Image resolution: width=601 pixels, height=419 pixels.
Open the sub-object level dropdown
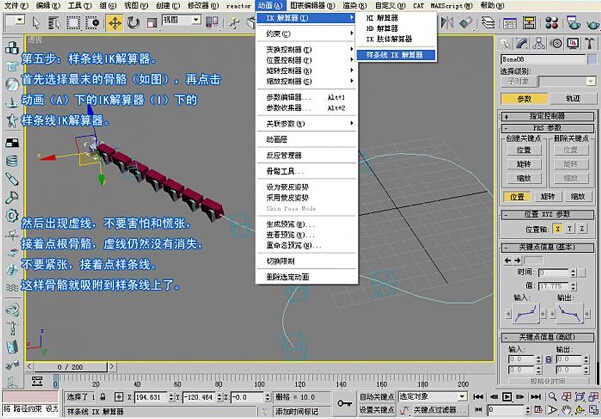[x=567, y=81]
